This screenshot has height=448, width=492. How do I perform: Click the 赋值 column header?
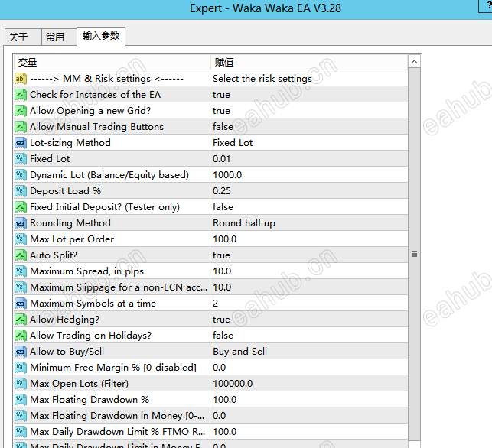(309, 62)
